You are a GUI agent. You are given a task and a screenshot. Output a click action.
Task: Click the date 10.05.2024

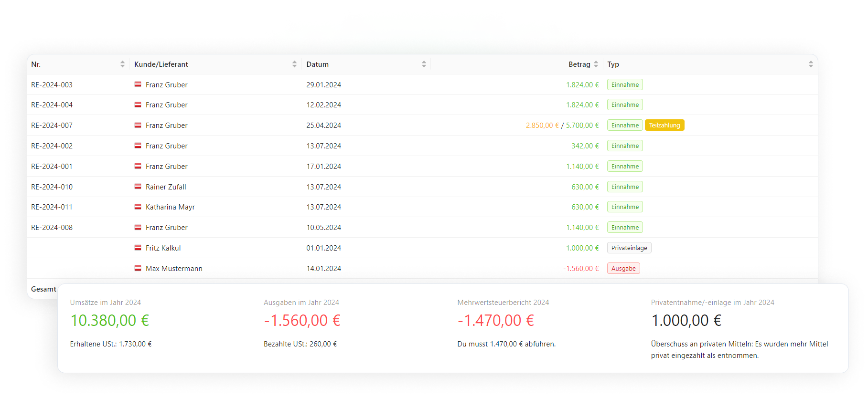click(x=323, y=228)
